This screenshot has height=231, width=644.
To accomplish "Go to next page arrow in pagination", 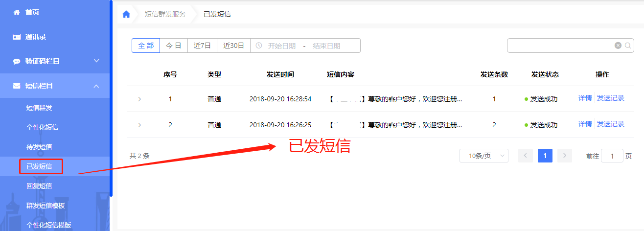I will click(564, 156).
